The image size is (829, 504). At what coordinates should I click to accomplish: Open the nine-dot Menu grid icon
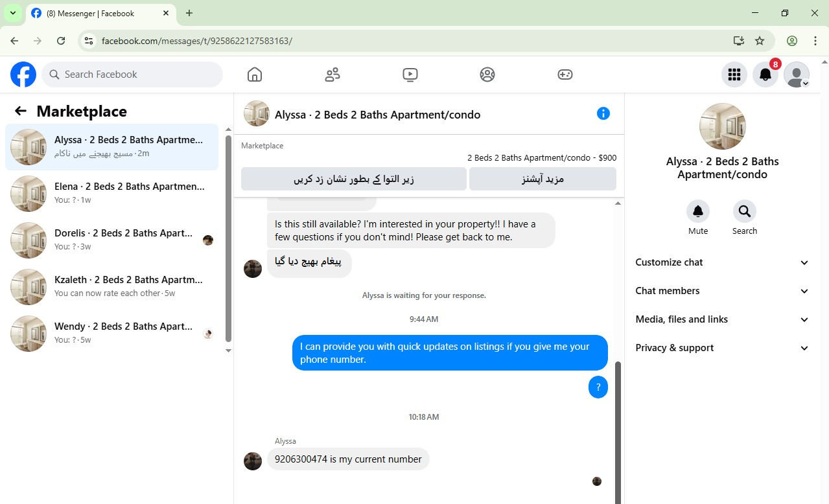coord(734,74)
